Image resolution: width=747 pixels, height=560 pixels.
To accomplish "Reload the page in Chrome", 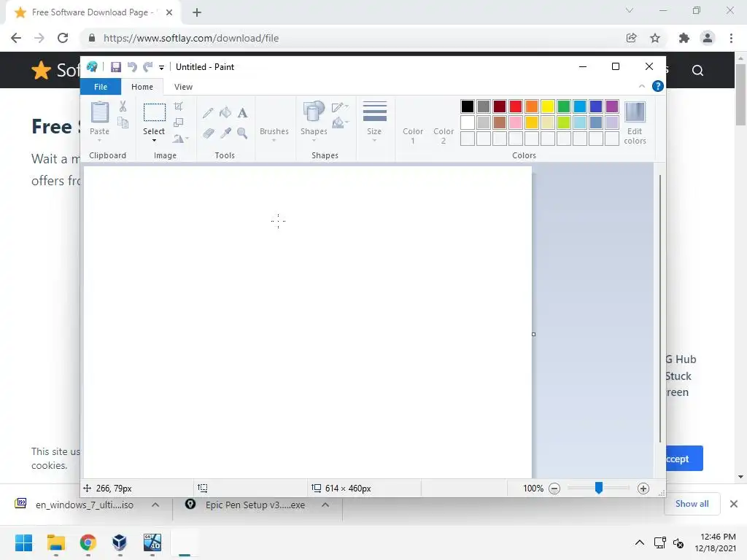I will [63, 38].
